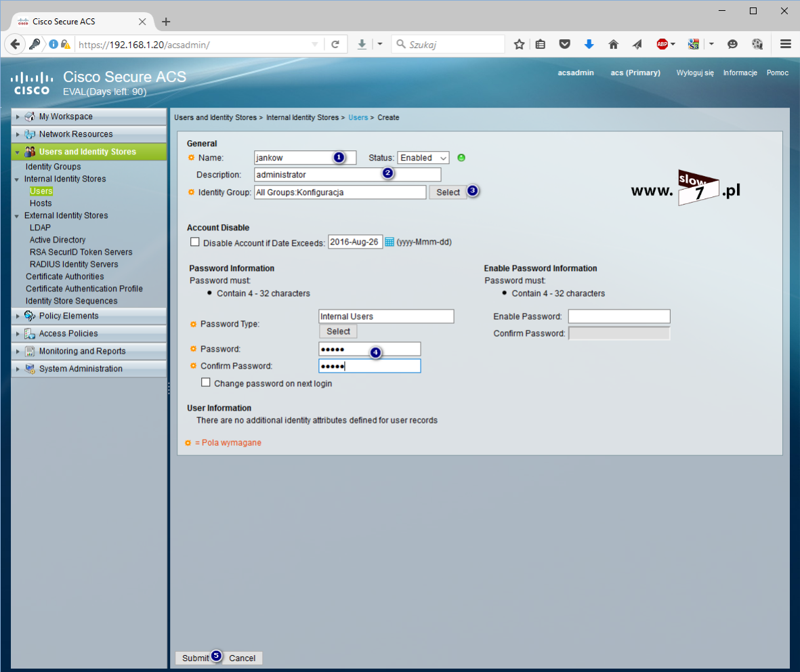Click the Szukaj search box
Screen dimensions: 800x672
click(448, 45)
